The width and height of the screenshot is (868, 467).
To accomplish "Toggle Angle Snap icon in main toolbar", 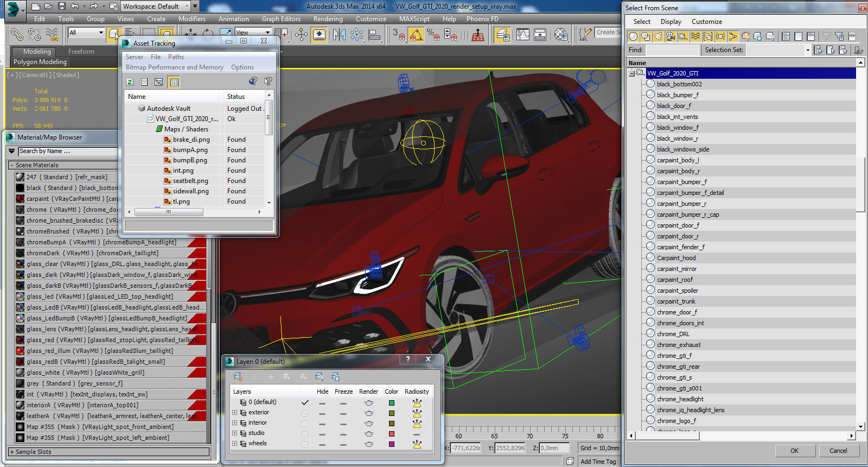I will point(416,35).
